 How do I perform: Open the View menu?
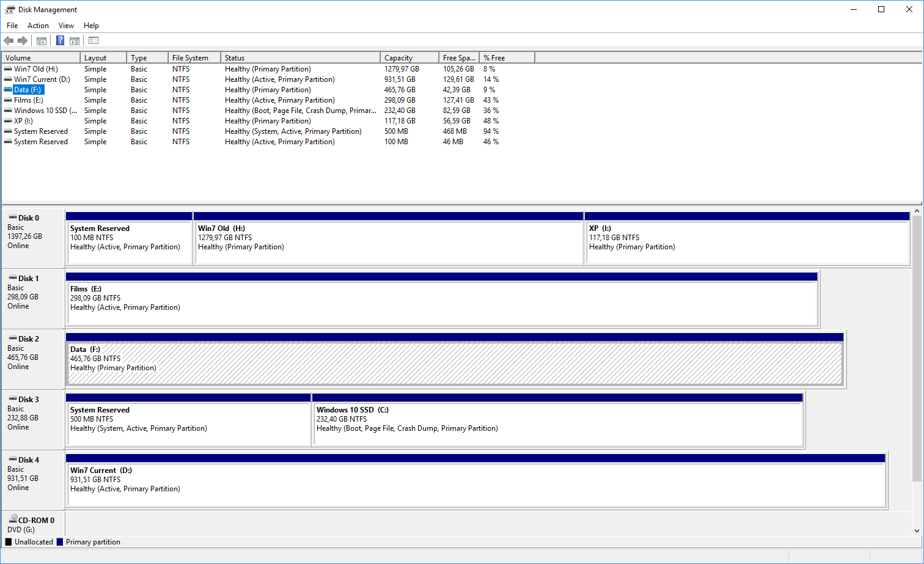pyautogui.click(x=66, y=25)
